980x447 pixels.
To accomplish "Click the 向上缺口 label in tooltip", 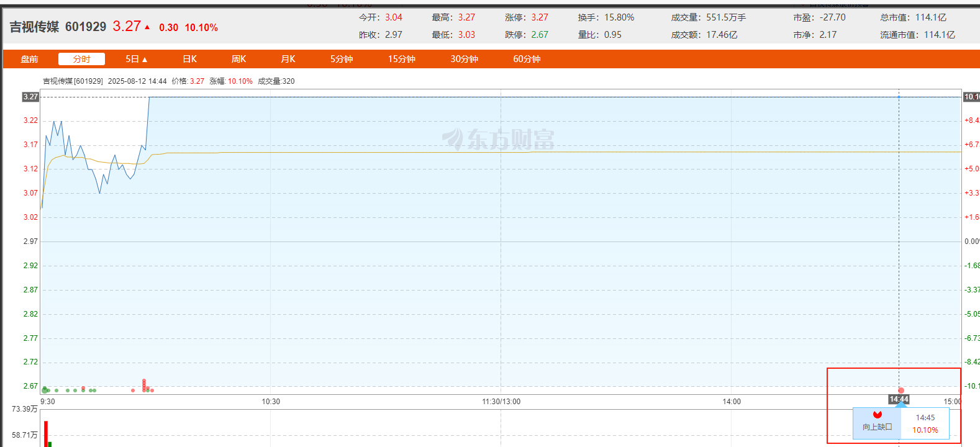I will click(878, 427).
